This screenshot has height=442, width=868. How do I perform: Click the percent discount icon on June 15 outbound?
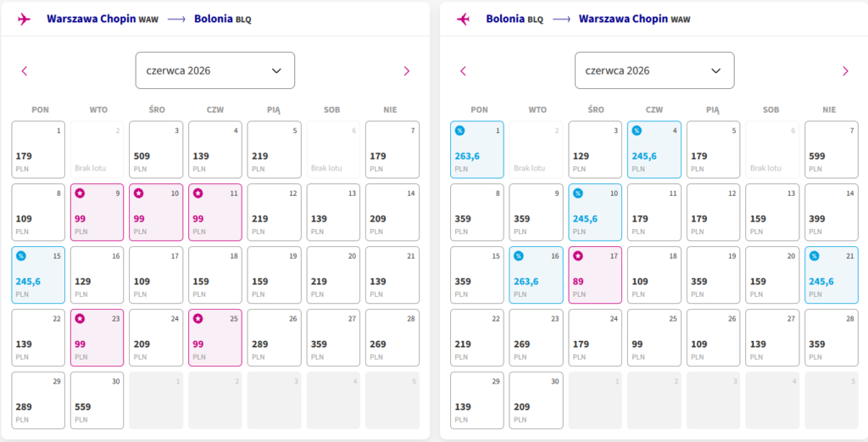pos(20,255)
